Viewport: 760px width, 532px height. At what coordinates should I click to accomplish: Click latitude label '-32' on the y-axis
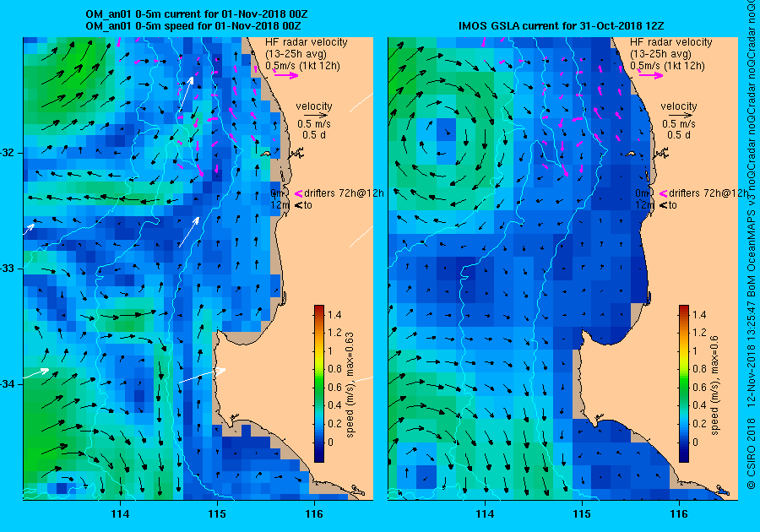tap(8, 153)
